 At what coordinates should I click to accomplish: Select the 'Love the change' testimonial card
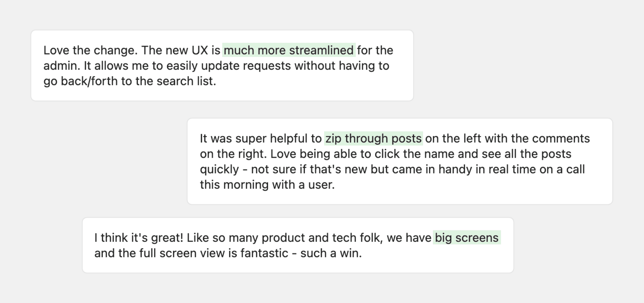(222, 66)
